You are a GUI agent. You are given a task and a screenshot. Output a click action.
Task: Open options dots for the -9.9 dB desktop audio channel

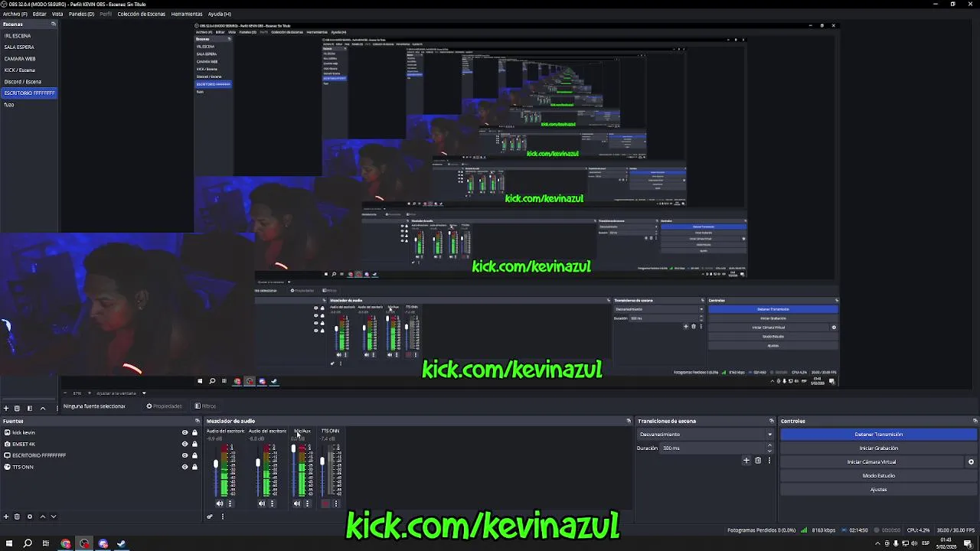pyautogui.click(x=230, y=504)
